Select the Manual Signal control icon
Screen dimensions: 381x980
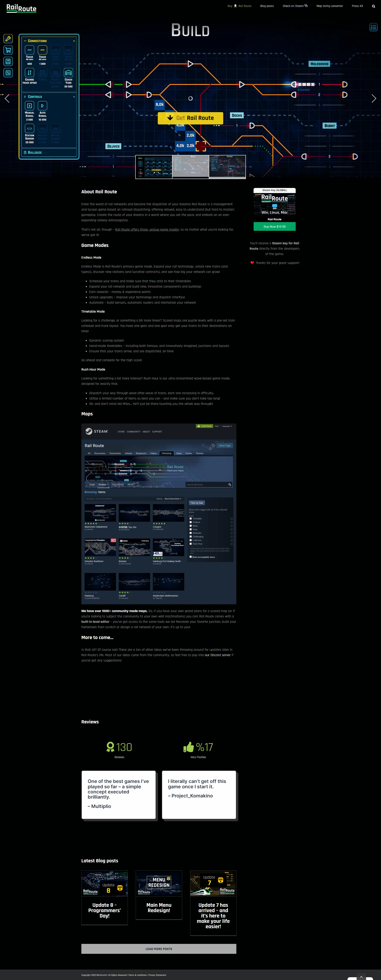29,106
